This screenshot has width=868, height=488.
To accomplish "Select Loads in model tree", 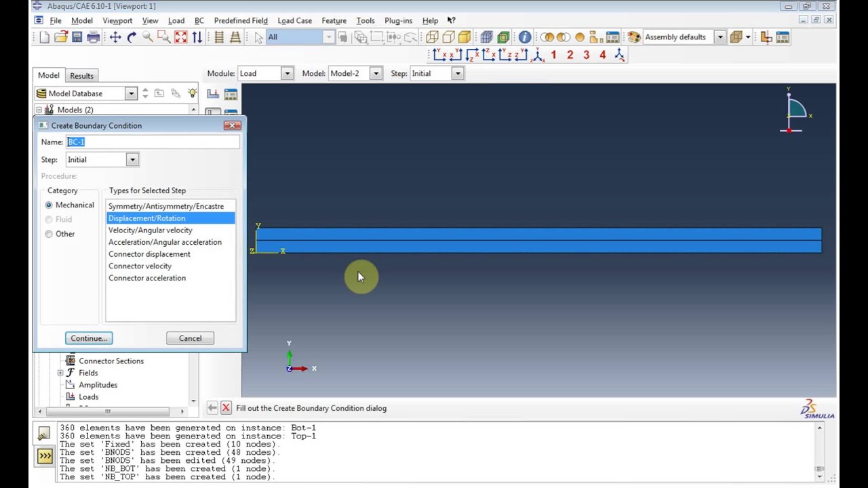I will pos(88,397).
